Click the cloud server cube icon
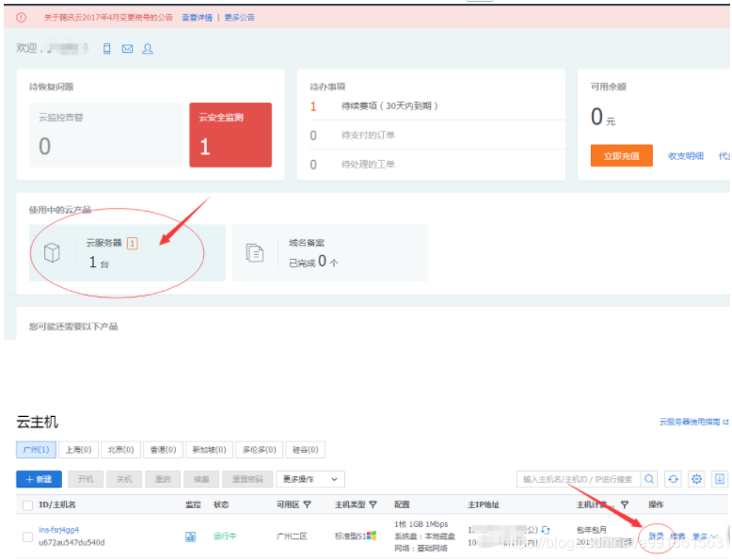The height and width of the screenshot is (560, 732). [x=52, y=252]
